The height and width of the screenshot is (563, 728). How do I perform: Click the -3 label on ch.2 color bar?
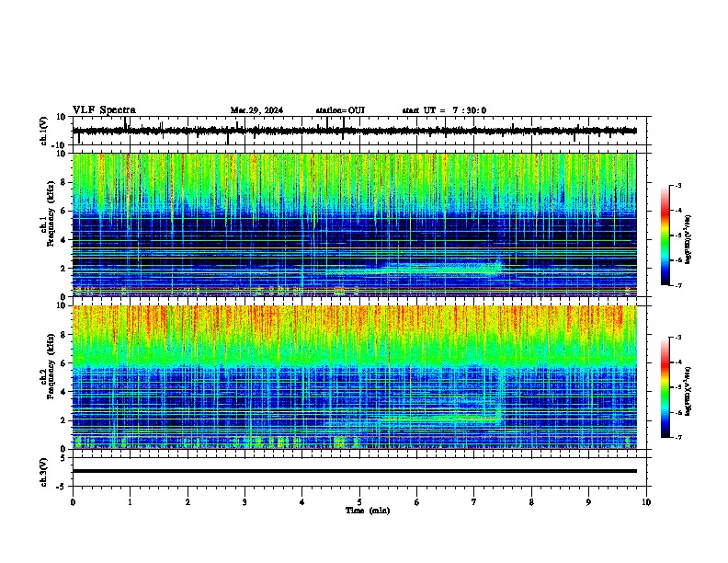click(678, 338)
